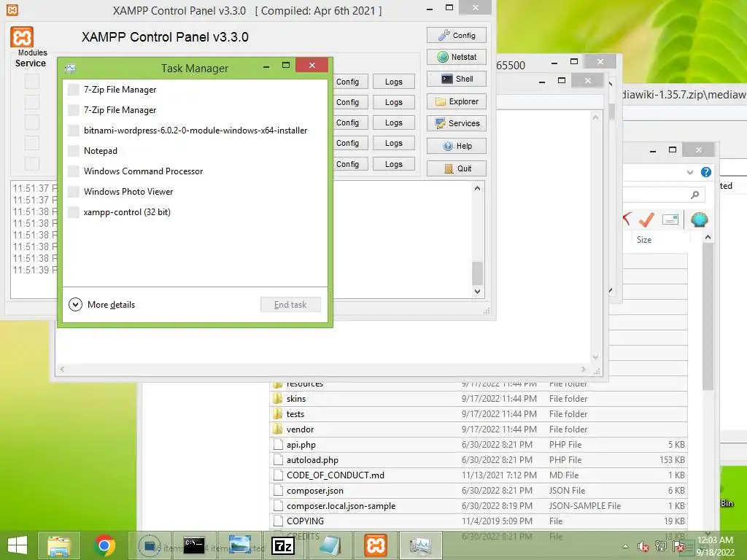This screenshot has width=747, height=560.
Task: Click second row Logs button in XAMPP
Action: 393,102
